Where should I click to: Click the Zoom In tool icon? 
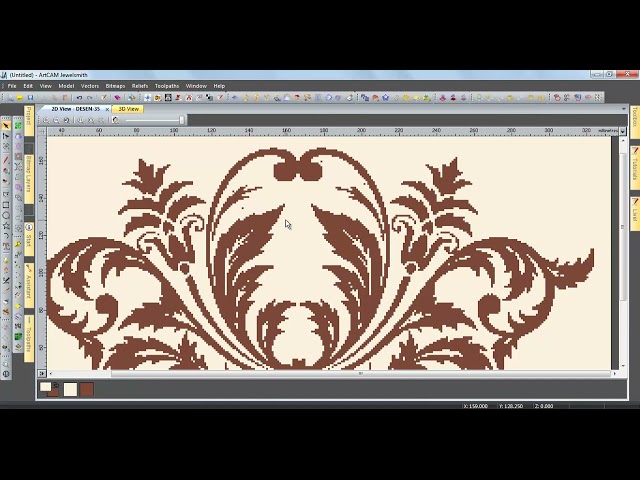pyautogui.click(x=46, y=120)
